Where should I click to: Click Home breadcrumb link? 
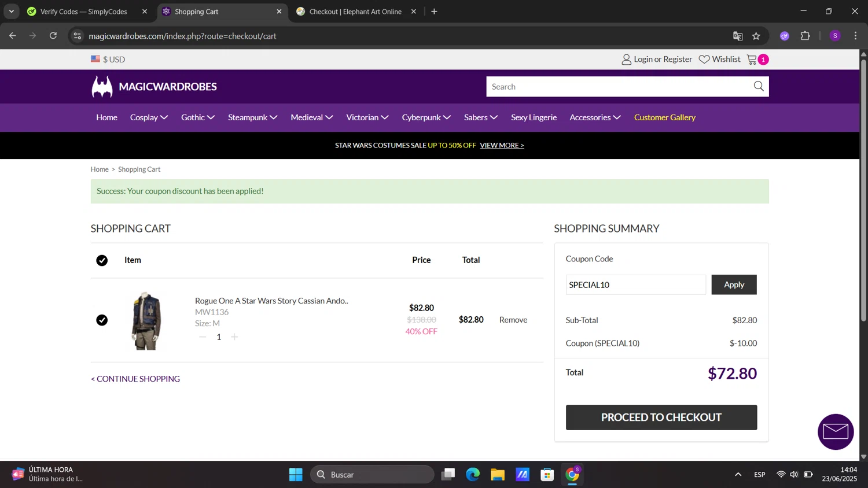(x=100, y=169)
